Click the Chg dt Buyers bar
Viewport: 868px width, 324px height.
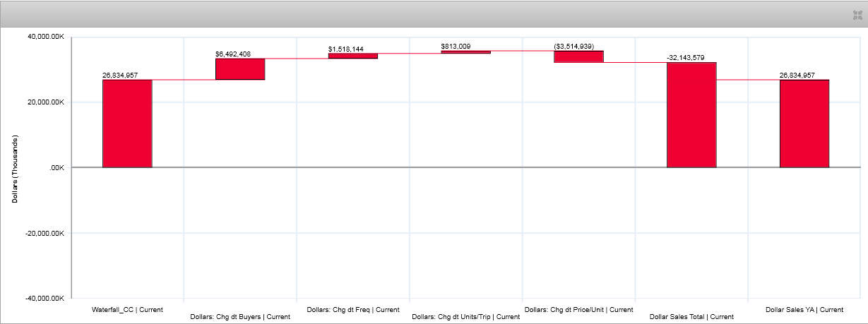[240, 69]
